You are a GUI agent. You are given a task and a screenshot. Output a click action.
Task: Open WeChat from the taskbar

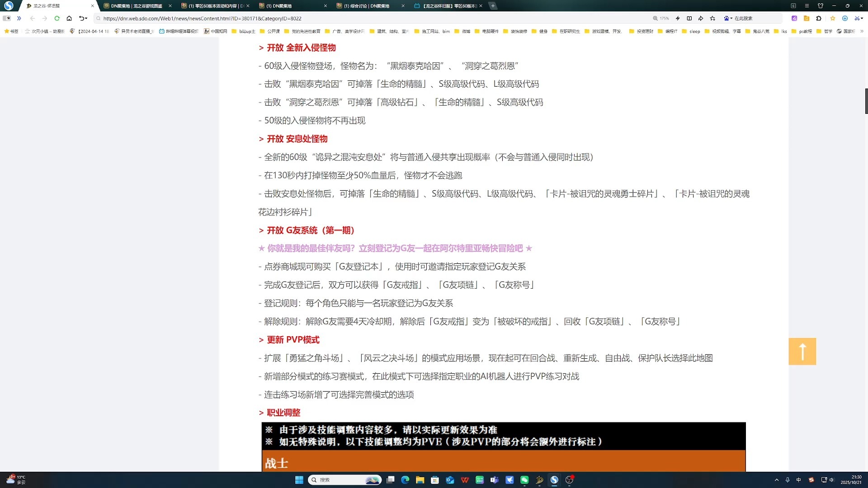click(524, 480)
